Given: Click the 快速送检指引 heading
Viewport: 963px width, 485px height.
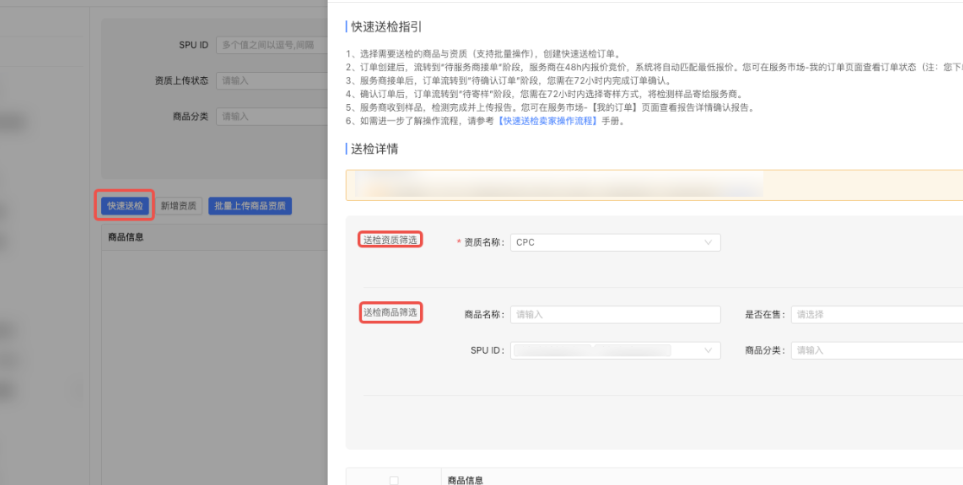Looking at the screenshot, I should point(386,26).
